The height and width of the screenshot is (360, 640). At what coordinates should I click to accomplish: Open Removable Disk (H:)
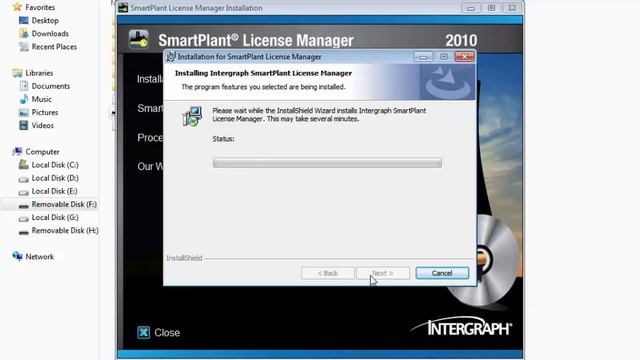point(65,231)
